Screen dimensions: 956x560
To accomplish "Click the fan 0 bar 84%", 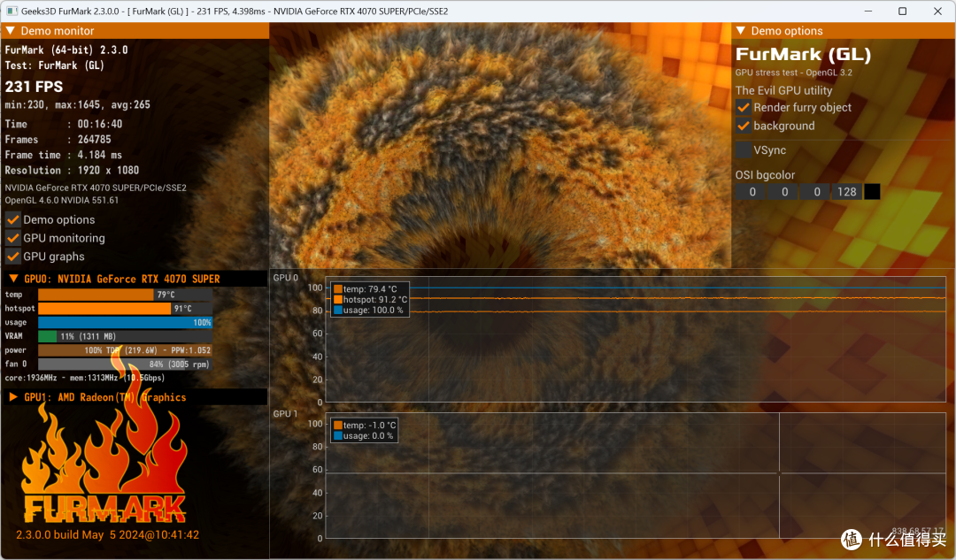I will coord(125,364).
